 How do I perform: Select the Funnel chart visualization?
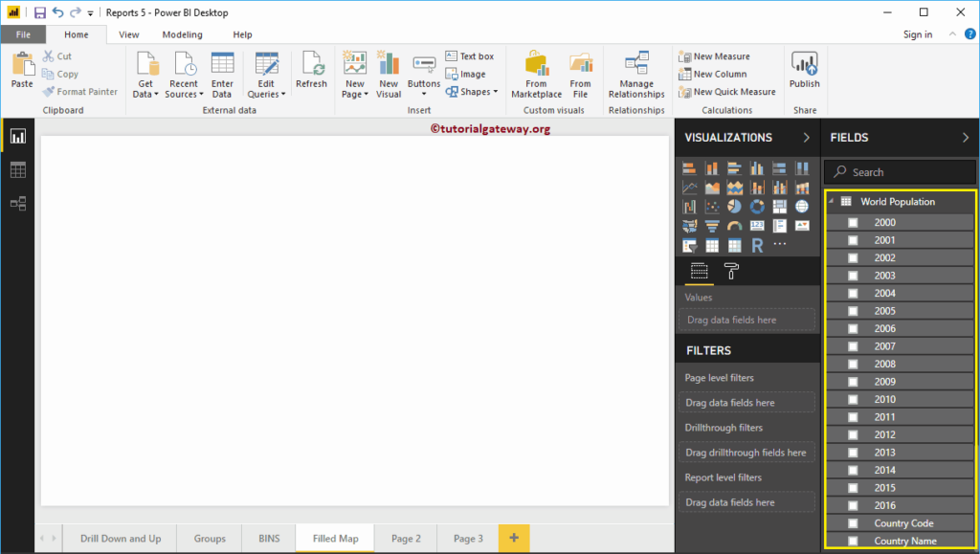click(x=712, y=226)
